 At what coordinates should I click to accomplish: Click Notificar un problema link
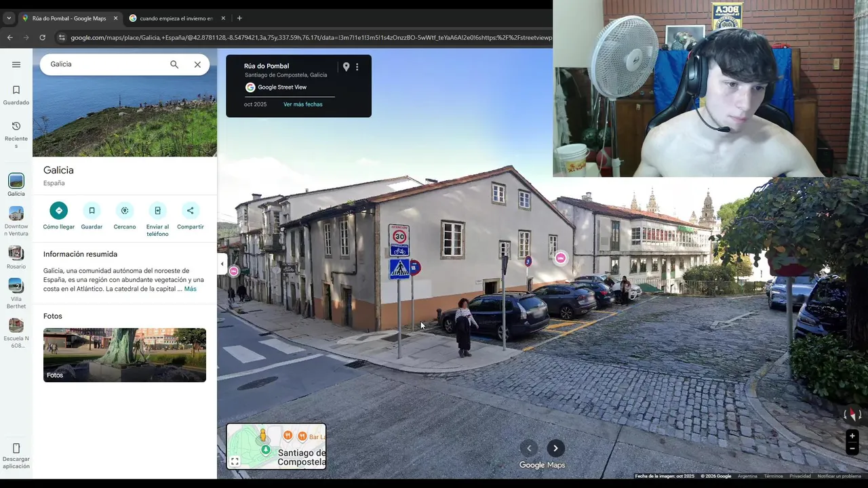(839, 476)
